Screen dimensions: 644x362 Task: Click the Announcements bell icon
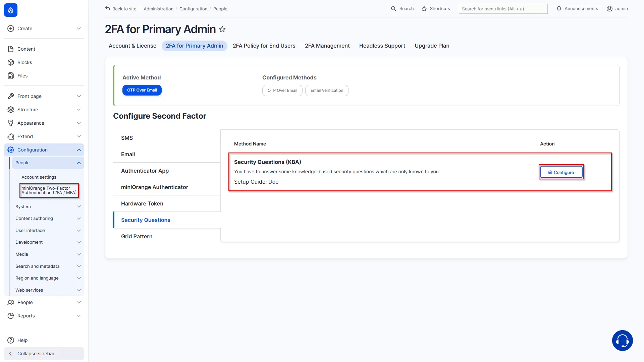(559, 9)
